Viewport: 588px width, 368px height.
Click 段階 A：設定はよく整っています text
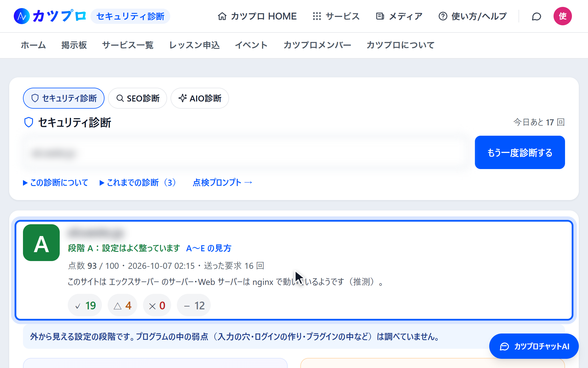(124, 248)
